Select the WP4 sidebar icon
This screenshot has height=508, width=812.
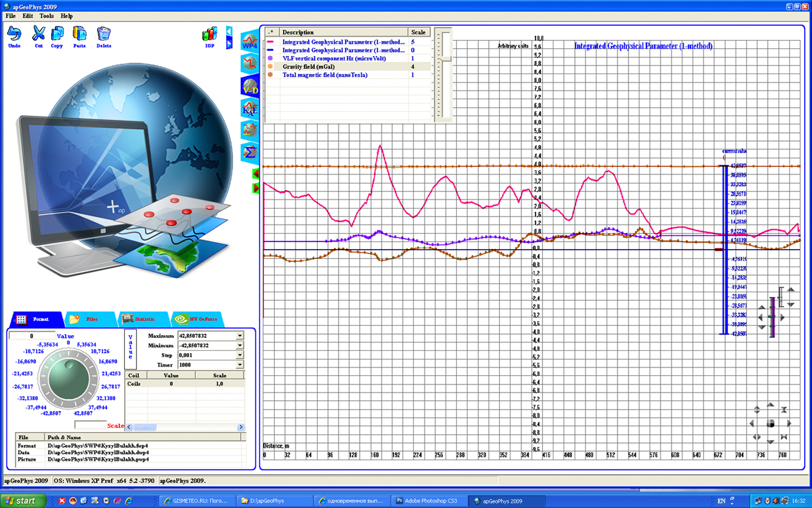pos(250,42)
